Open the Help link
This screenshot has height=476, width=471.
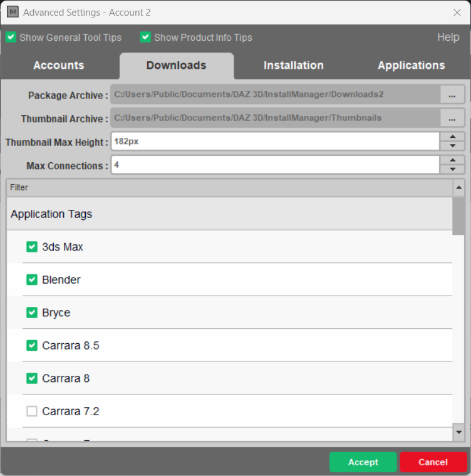[x=448, y=38]
